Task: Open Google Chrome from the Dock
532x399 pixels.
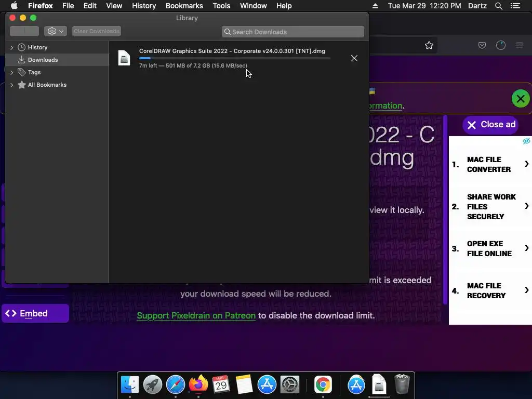Action: point(323,385)
